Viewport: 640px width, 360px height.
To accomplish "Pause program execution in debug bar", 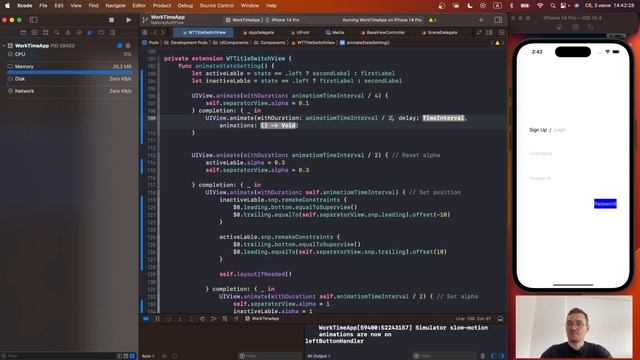I will (158, 318).
